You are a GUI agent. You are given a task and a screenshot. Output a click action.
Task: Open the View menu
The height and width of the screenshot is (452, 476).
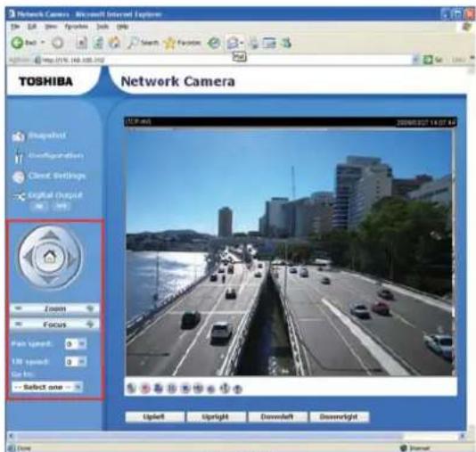pyautogui.click(x=51, y=27)
